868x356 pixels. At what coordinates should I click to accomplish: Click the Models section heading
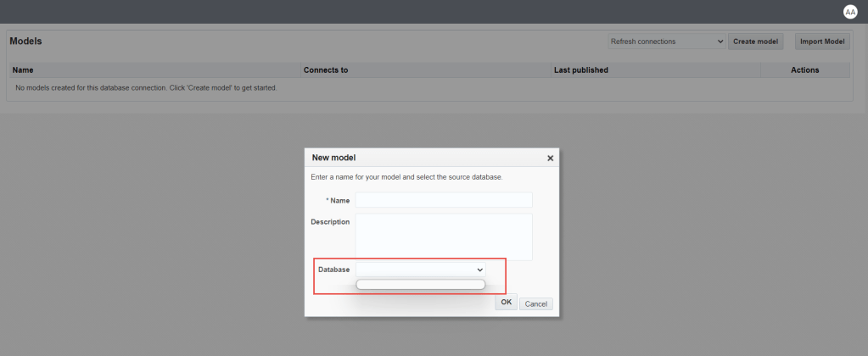click(25, 42)
